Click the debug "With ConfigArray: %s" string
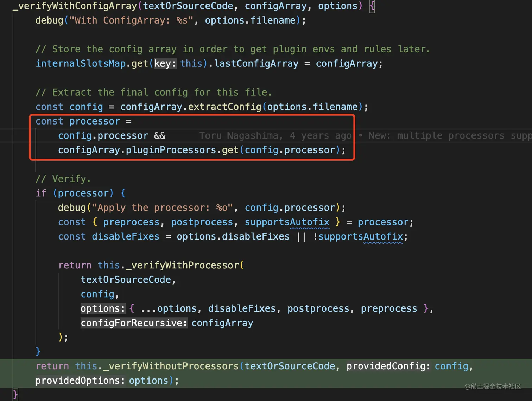The image size is (532, 401). point(131,20)
